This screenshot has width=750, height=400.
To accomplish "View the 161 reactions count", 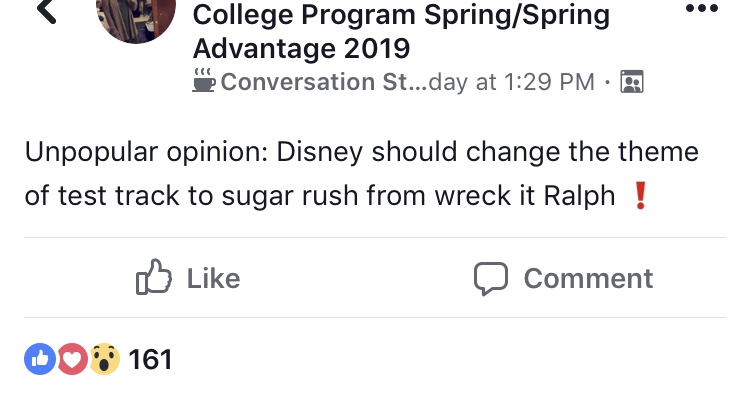I will (x=151, y=359).
